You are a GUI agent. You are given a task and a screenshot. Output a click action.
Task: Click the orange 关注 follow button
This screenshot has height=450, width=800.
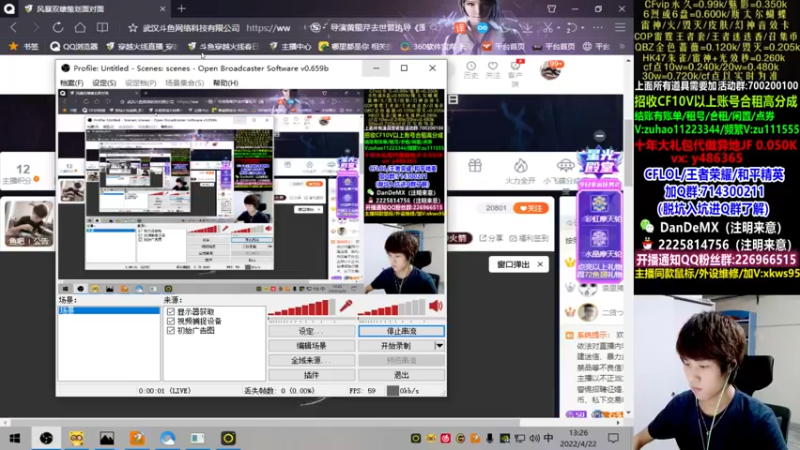531,208
